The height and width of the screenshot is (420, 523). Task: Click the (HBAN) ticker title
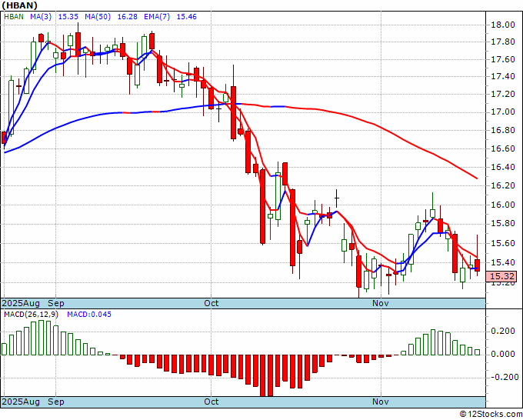(x=20, y=5)
